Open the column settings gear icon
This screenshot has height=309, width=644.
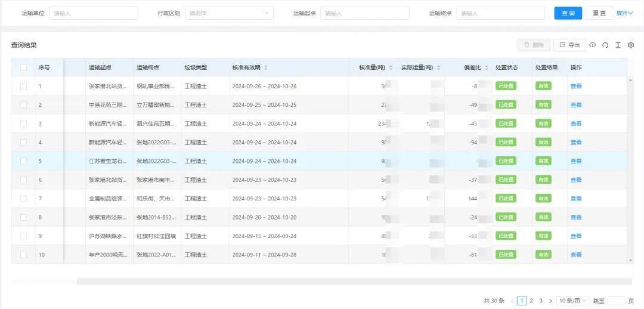[x=631, y=45]
